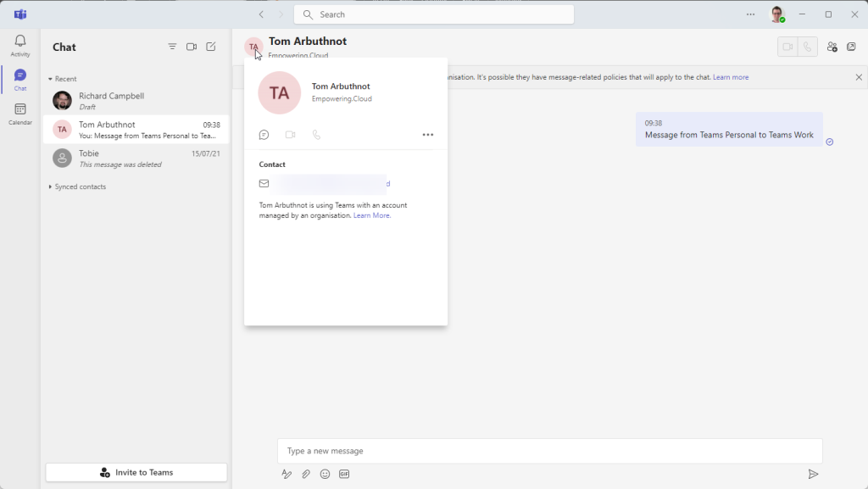Viewport: 868px width, 489px height.
Task: Open the Richard Campbell draft chat
Action: pyautogui.click(x=136, y=101)
